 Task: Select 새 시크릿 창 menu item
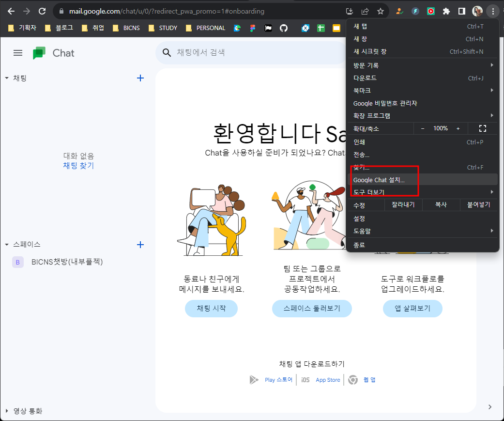(423, 51)
